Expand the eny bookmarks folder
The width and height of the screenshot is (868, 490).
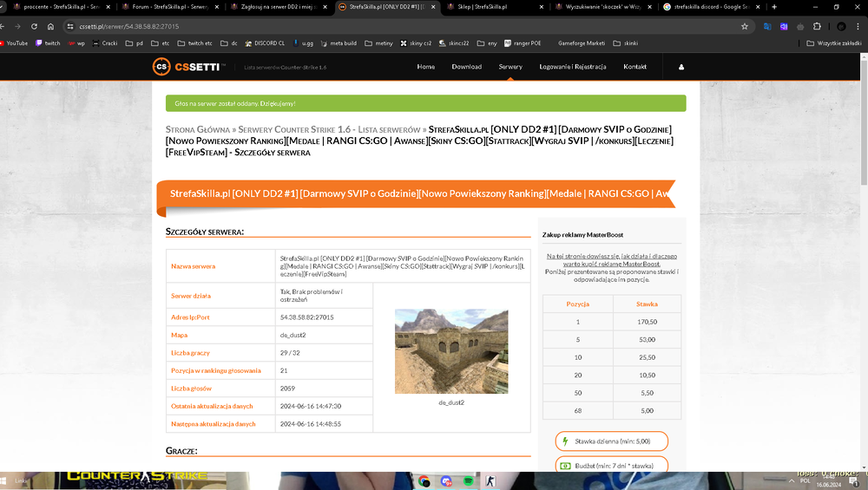pyautogui.click(x=487, y=43)
